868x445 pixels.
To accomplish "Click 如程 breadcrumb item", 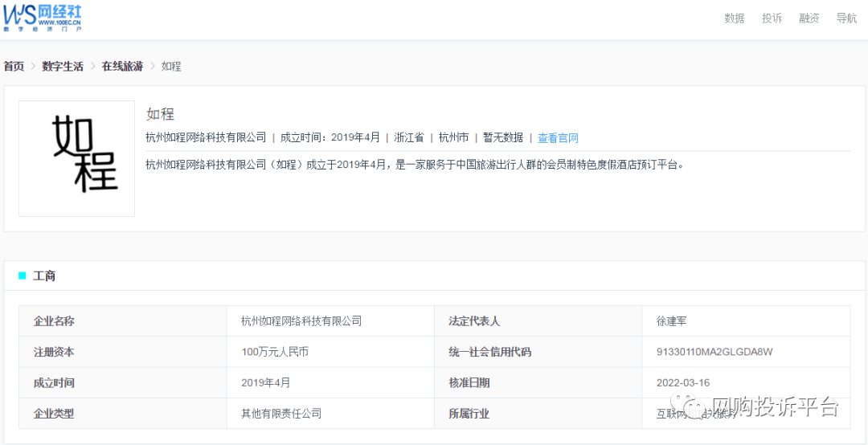I will click(x=171, y=67).
